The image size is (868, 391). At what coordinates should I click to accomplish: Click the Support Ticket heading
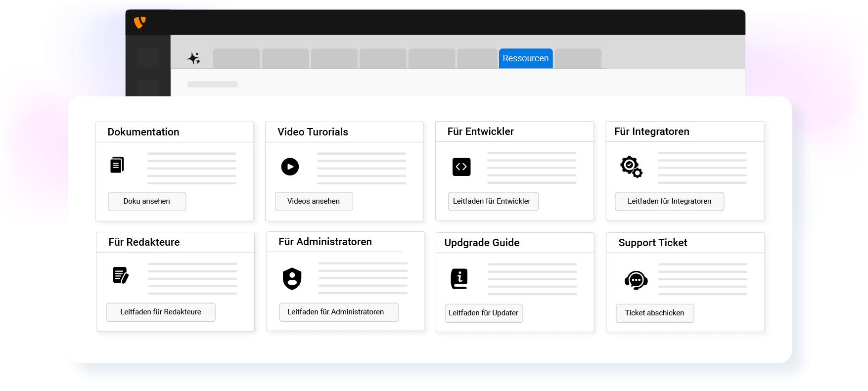click(653, 243)
